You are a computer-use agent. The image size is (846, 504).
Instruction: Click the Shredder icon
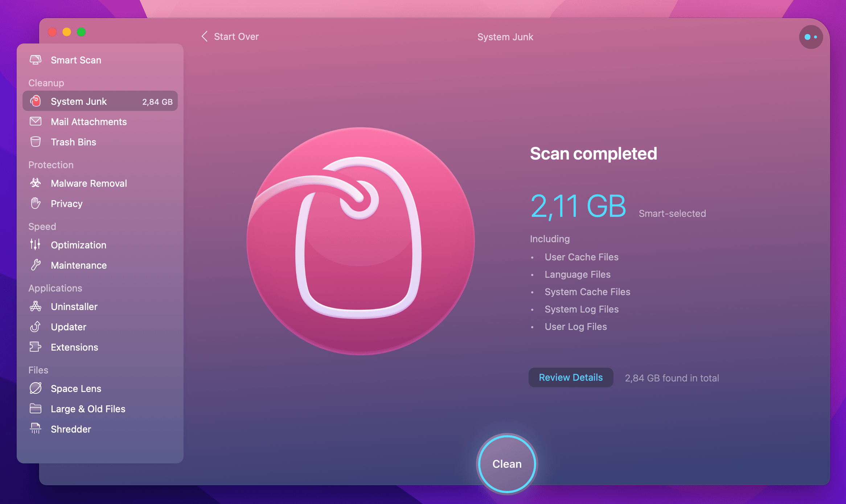[x=35, y=429]
